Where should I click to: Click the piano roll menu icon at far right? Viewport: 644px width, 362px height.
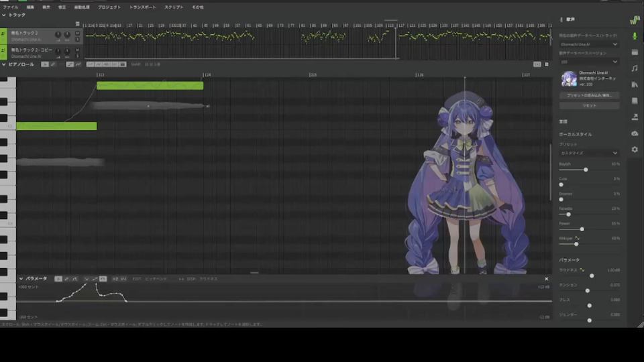click(x=546, y=64)
